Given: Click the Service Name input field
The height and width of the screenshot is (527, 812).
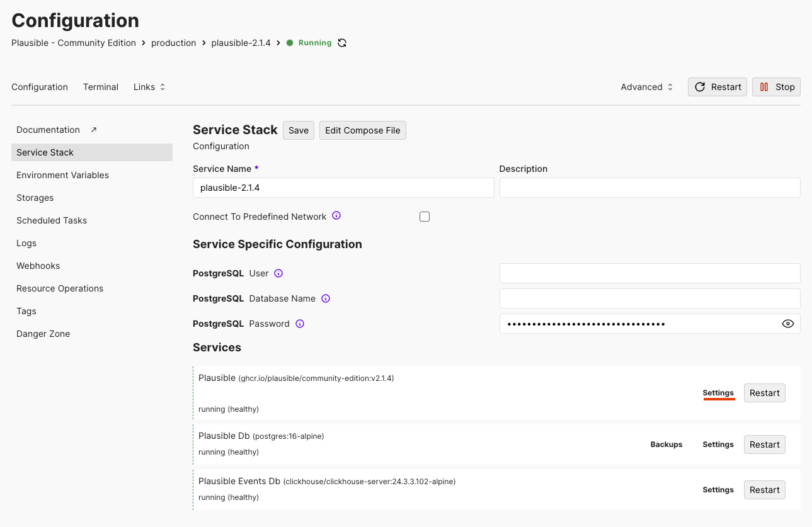Looking at the screenshot, I should coord(343,188).
